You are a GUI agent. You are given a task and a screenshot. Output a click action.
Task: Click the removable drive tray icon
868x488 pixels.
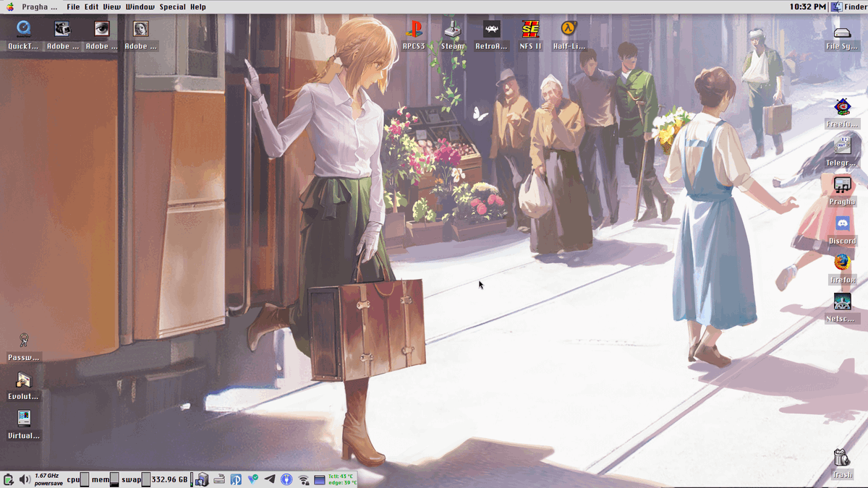219,479
